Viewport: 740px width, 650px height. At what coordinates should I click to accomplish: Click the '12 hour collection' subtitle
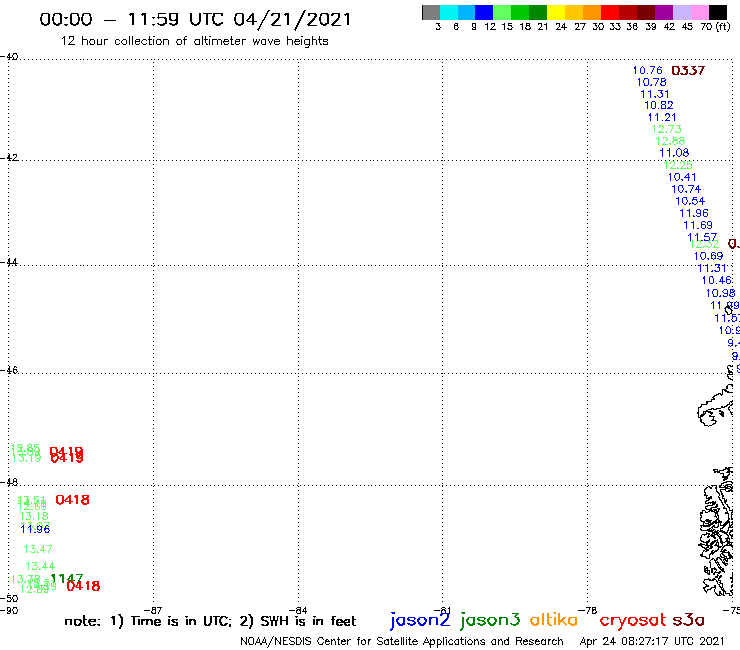pos(194,41)
